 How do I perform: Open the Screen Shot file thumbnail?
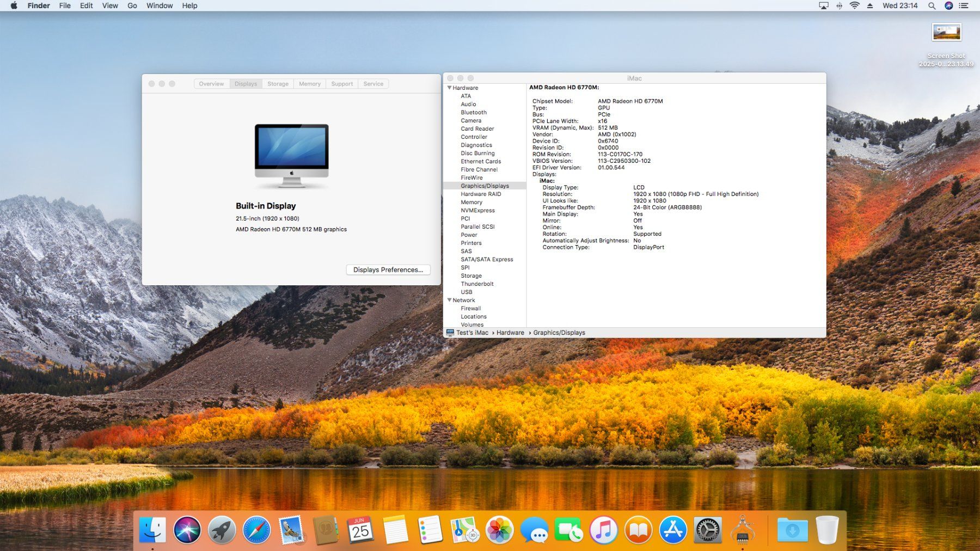(x=946, y=32)
